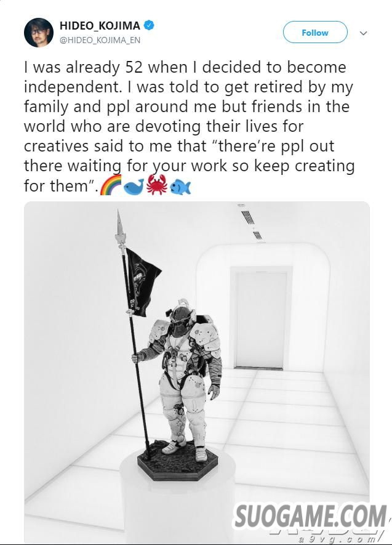The image size is (392, 545).
Task: Open the attached tweet photo
Action: pyautogui.click(x=197, y=372)
